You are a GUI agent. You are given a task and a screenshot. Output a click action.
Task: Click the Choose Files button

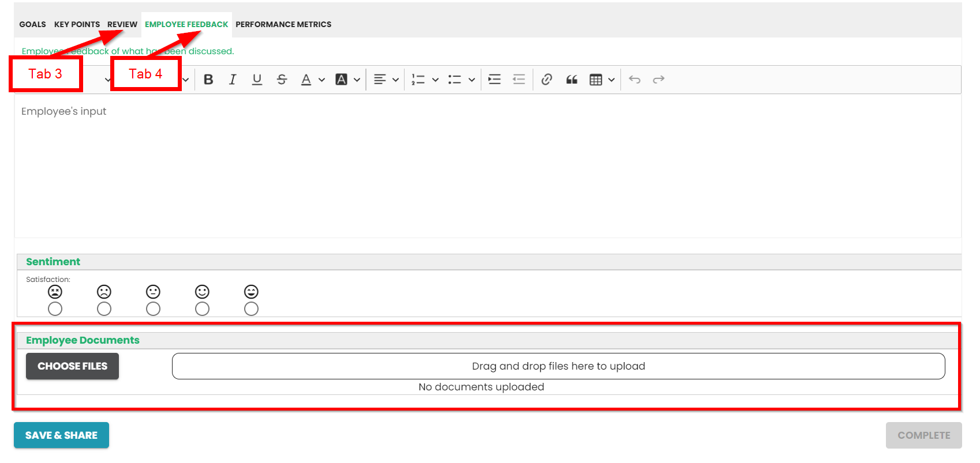pyautogui.click(x=72, y=366)
